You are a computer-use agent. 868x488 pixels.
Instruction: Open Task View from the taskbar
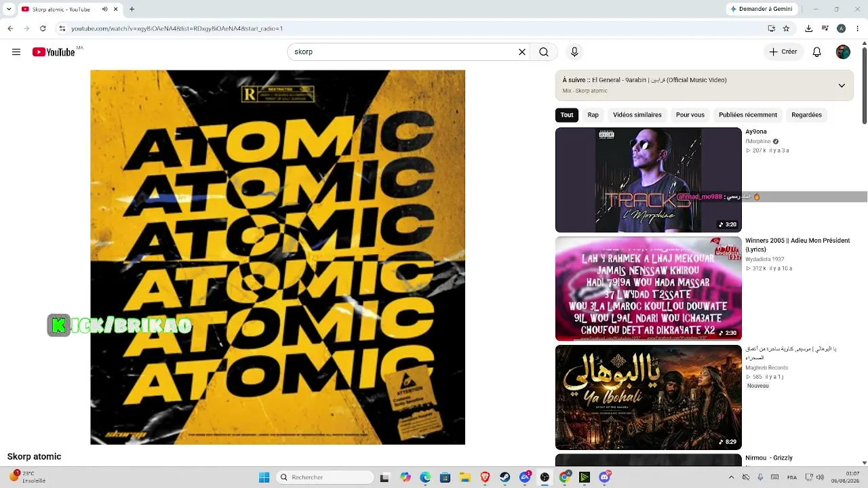click(x=384, y=477)
